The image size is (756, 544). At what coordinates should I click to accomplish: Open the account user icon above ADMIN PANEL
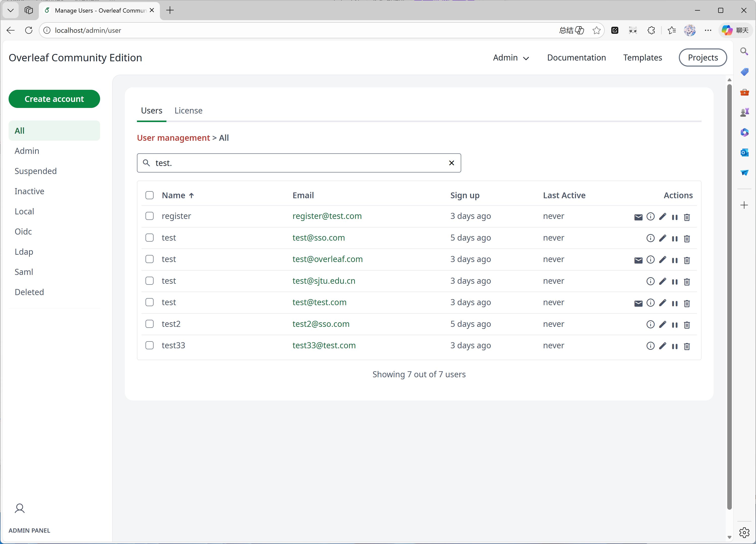tap(20, 508)
